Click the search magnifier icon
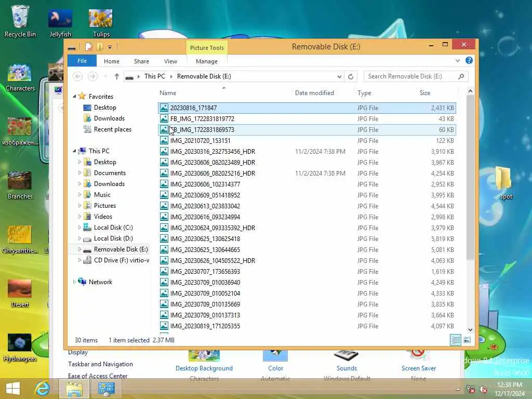This screenshot has width=532, height=399. pos(461,76)
